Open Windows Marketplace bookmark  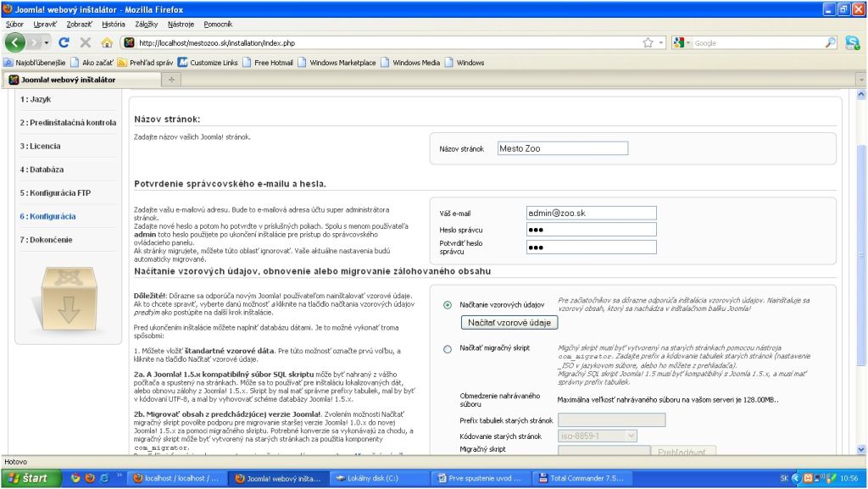[337, 63]
